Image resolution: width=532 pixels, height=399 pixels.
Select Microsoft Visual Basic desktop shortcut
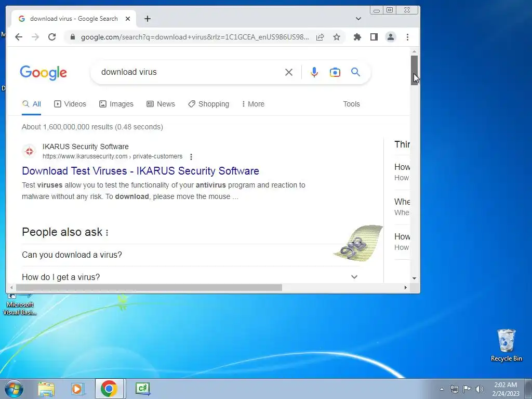19,304
